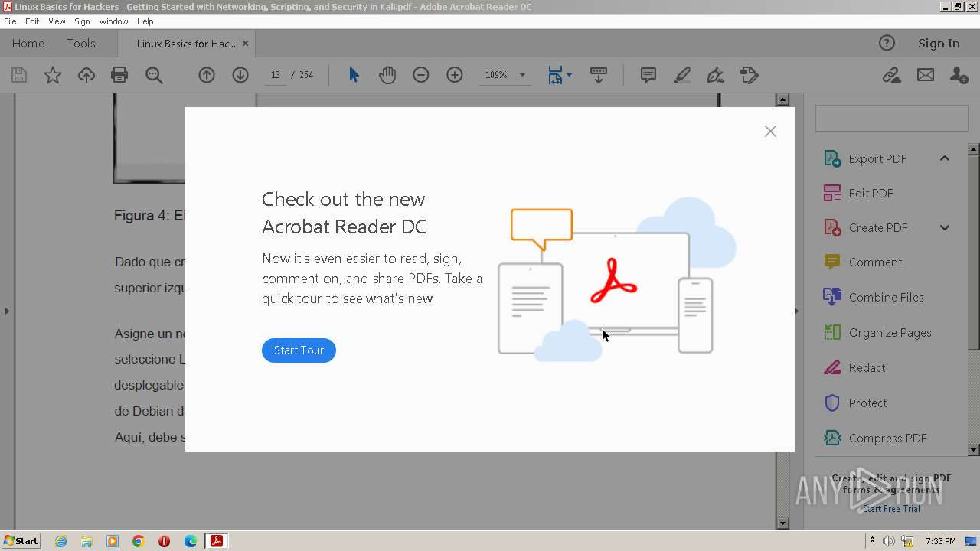Click the upload to cloud icon
This screenshot has width=980, height=551.
point(87,75)
